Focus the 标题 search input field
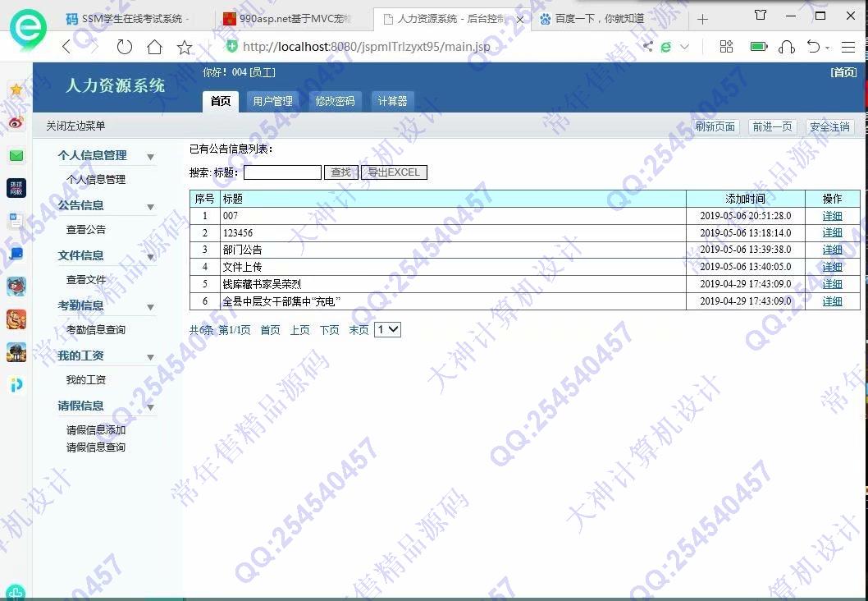 coord(282,172)
